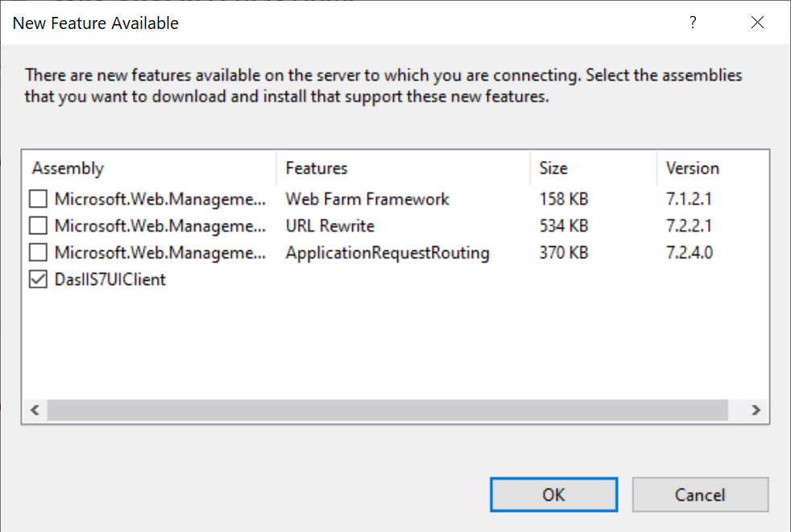Viewport: 791px width, 532px height.
Task: Click the OK button
Action: pos(553,495)
